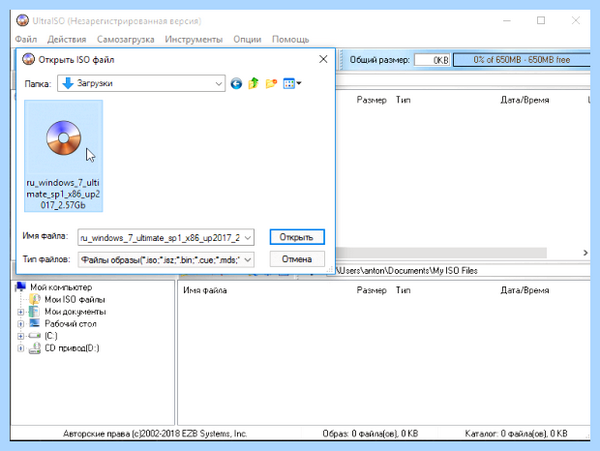600x451 pixels.
Task: Click the CD привод(D:) drive icon
Action: 35,348
